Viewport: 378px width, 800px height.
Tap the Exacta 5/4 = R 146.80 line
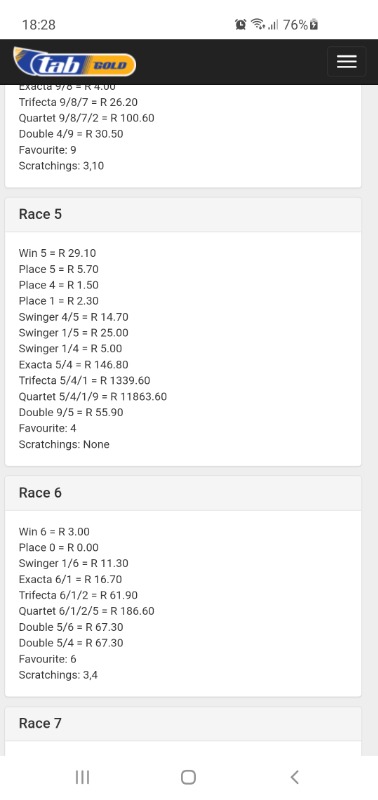(x=73, y=365)
